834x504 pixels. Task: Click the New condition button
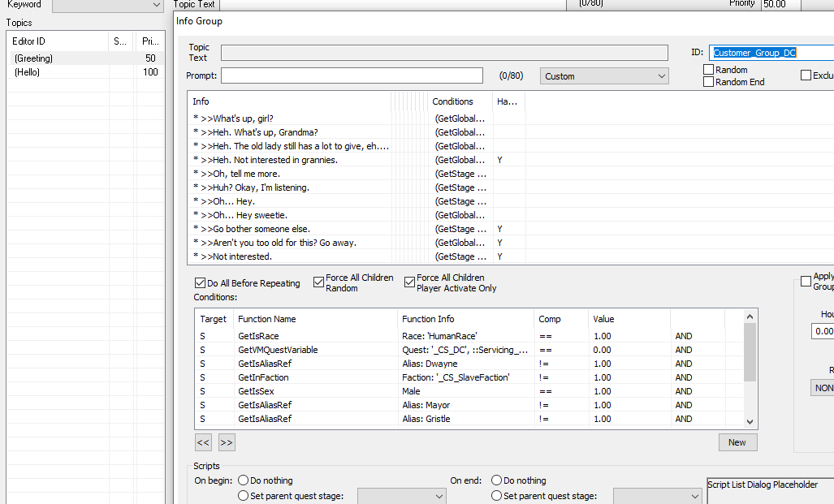click(x=737, y=442)
